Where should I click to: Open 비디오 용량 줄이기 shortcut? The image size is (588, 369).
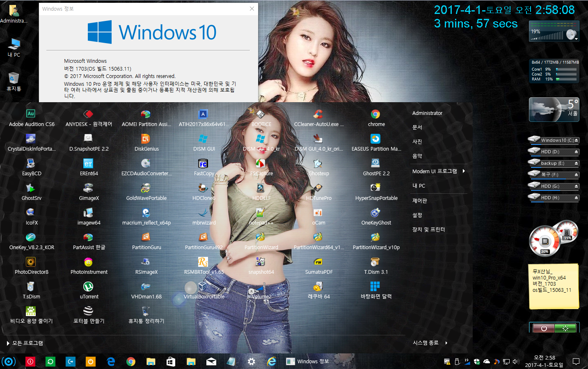click(x=31, y=315)
